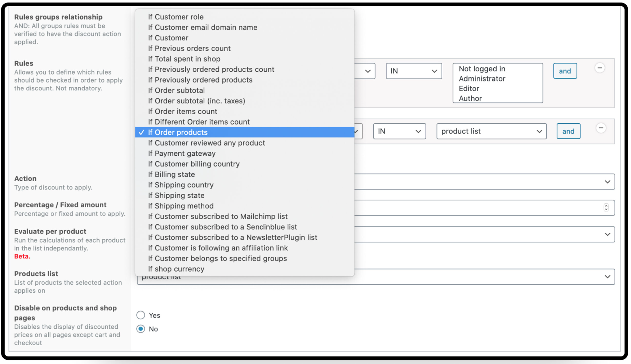631x364 pixels.
Task: Click the Percentage / Fixed amount input field
Action: click(x=476, y=208)
